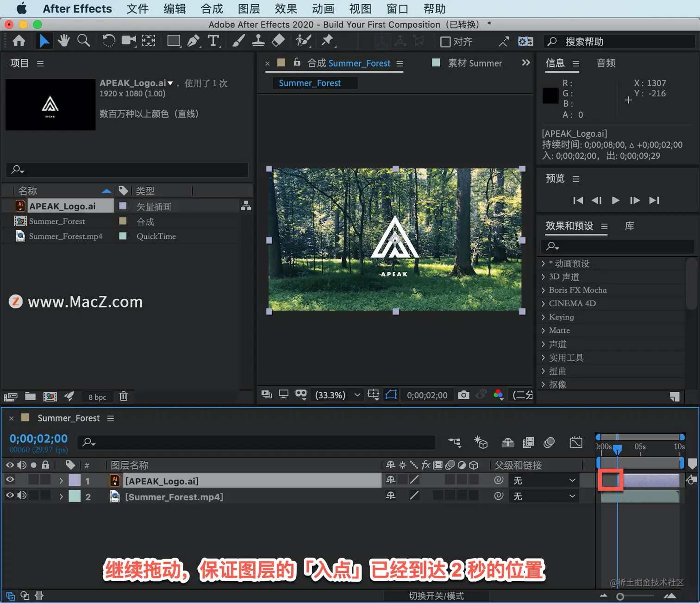
Task: Click the 切换开关/模式 button
Action: [436, 596]
